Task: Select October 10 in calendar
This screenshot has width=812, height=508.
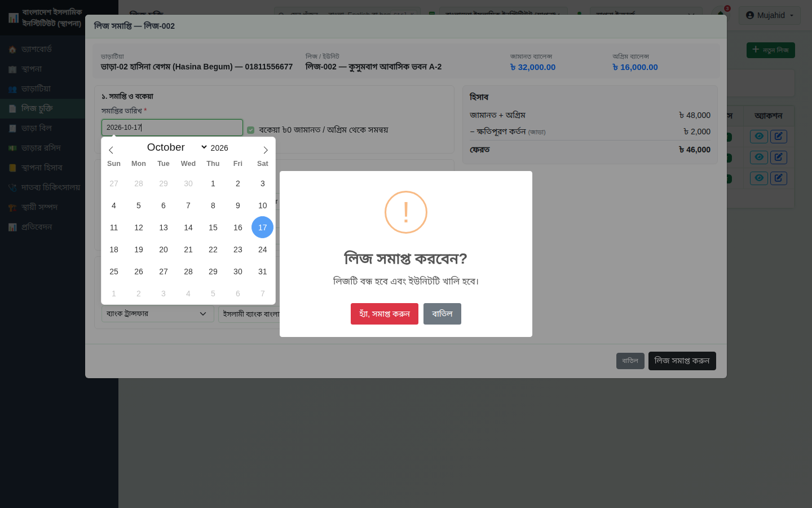Action: pos(263,205)
